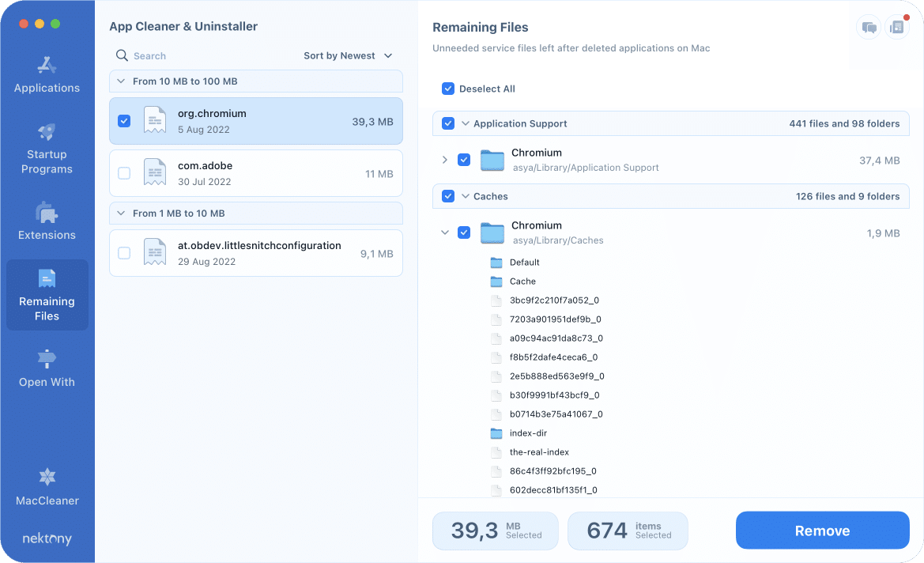Image resolution: width=924 pixels, height=563 pixels.
Task: Click the Deselect All label
Action: [487, 89]
